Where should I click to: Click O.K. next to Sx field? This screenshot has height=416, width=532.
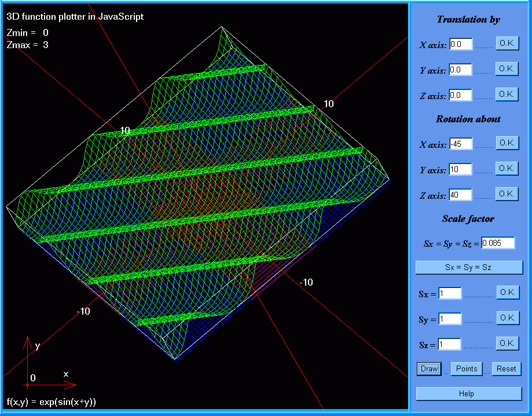tap(508, 293)
